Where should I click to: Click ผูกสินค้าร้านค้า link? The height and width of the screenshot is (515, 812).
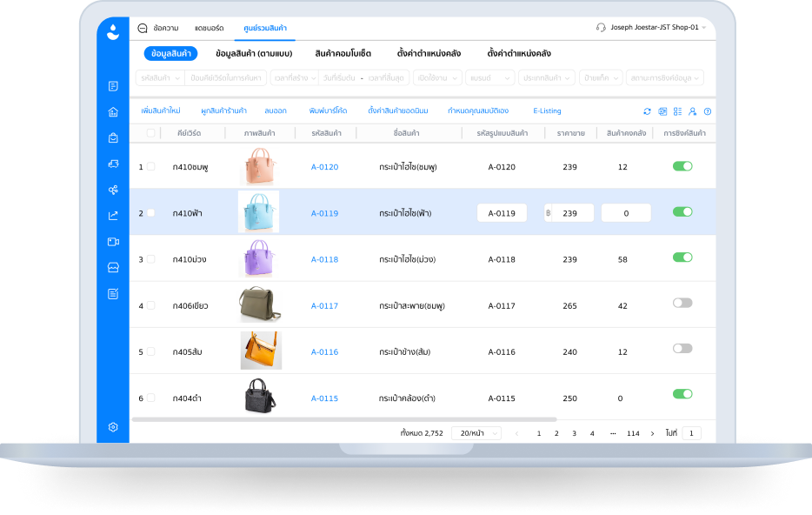[223, 110]
